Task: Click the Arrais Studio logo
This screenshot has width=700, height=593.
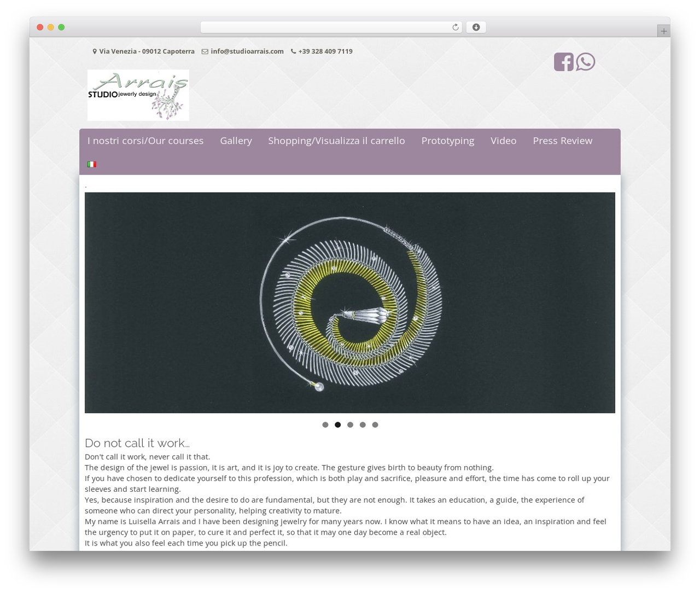Action: tap(138, 95)
